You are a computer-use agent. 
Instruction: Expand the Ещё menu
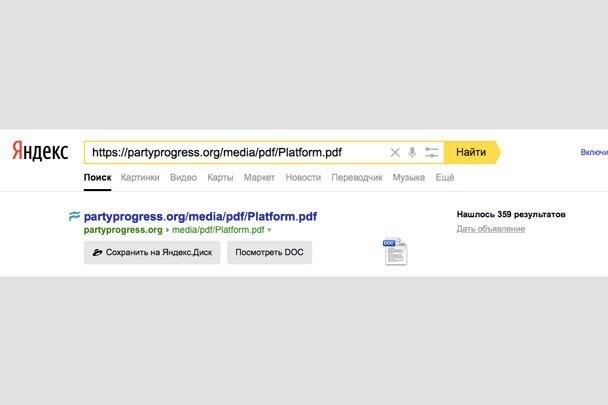click(x=445, y=178)
